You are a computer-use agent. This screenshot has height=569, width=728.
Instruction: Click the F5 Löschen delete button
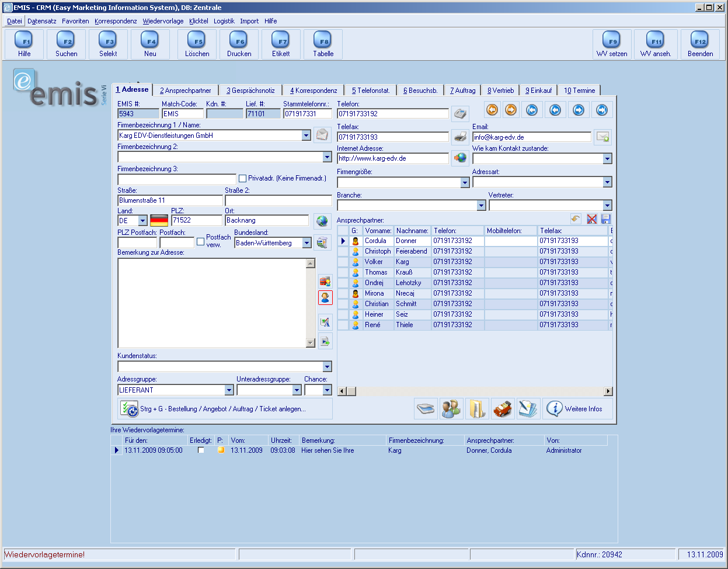(x=197, y=44)
